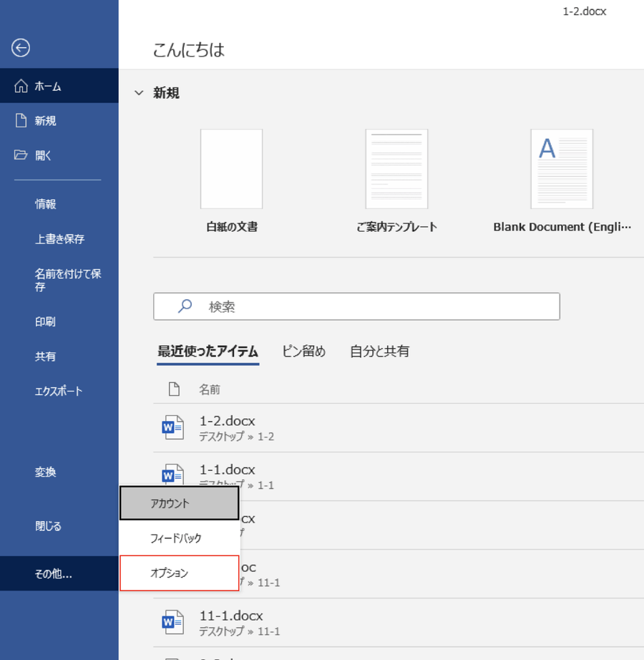Open the ホーム sidebar item
Image resolution: width=644 pixels, height=660 pixels.
tap(59, 86)
